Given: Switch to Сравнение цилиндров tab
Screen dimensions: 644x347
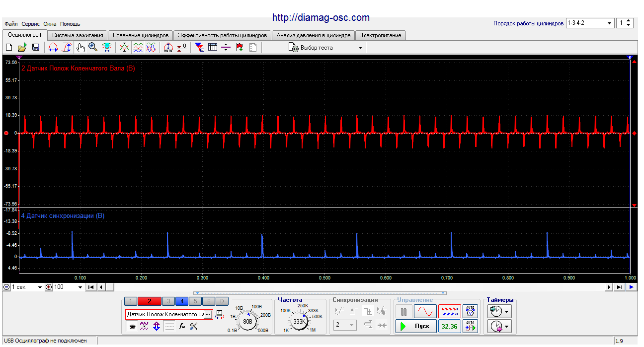Looking at the screenshot, I should click(141, 35).
